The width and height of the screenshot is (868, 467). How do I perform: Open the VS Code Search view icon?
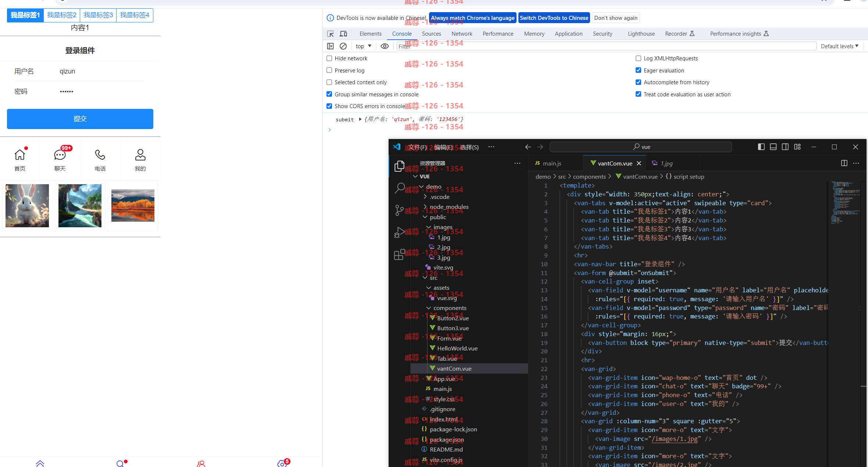[x=399, y=188]
